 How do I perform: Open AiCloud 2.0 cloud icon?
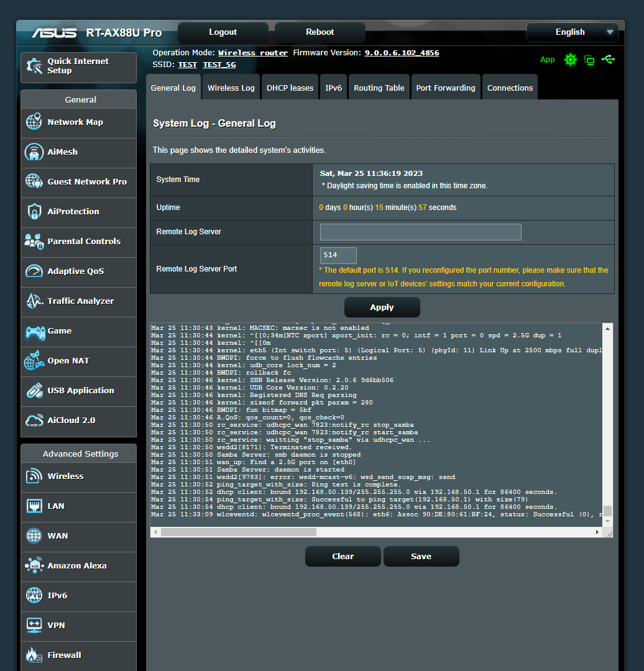point(34,421)
